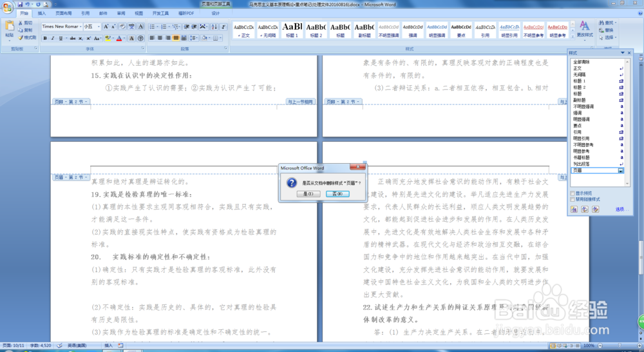Click the Office button logo
This screenshot has height=352, width=644.
pyautogui.click(x=7, y=7)
